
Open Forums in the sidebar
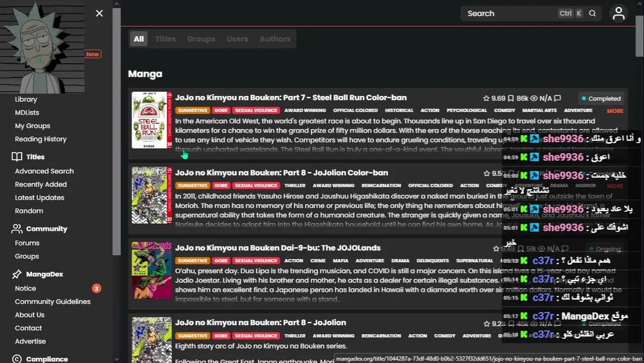coord(27,243)
